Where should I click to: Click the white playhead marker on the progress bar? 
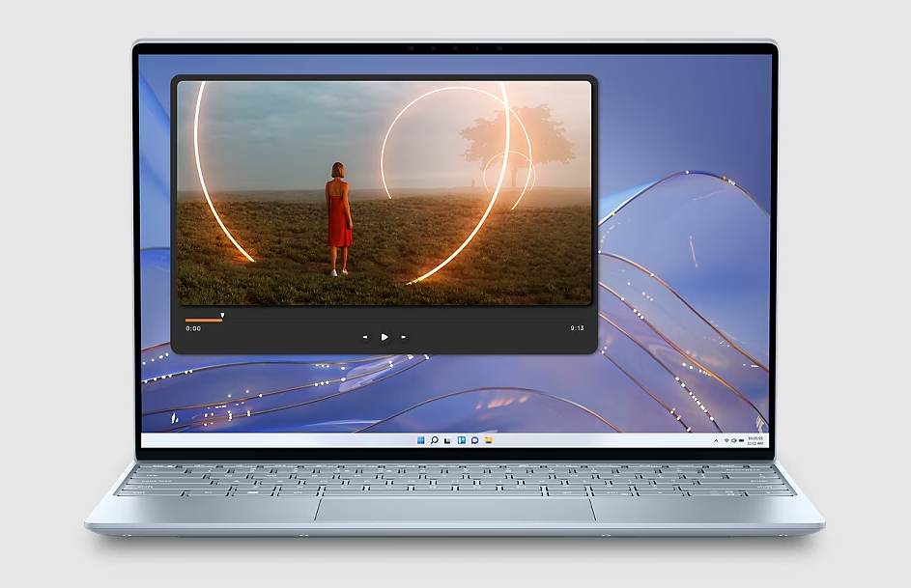[222, 315]
